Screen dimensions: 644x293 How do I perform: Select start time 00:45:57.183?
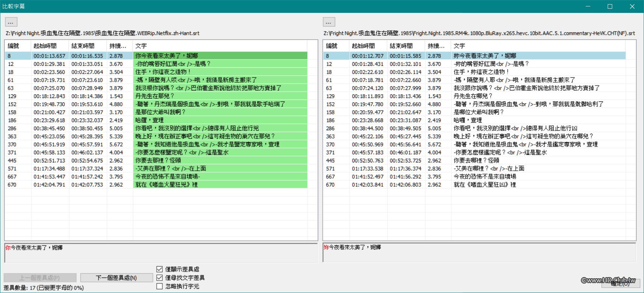pos(368,153)
